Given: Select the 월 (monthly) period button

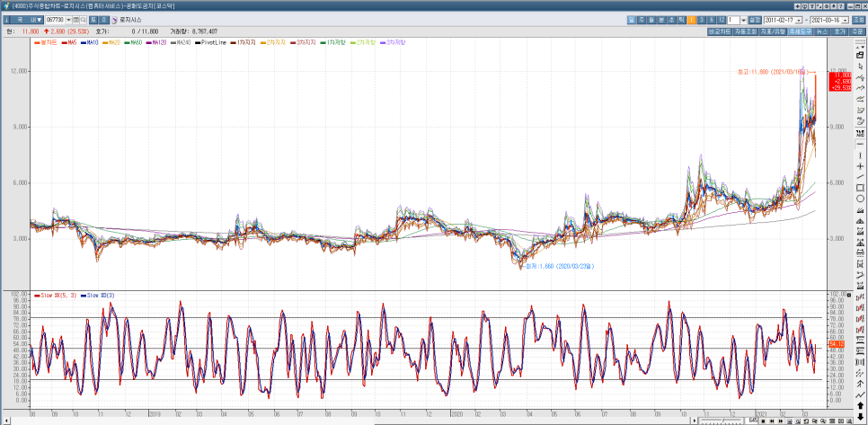Looking at the screenshot, I should tap(651, 20).
